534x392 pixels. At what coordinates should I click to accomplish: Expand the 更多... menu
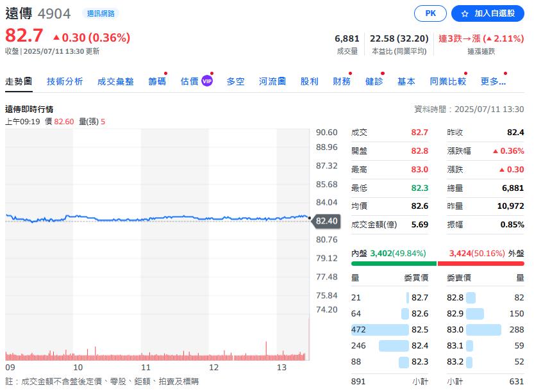[x=493, y=81]
